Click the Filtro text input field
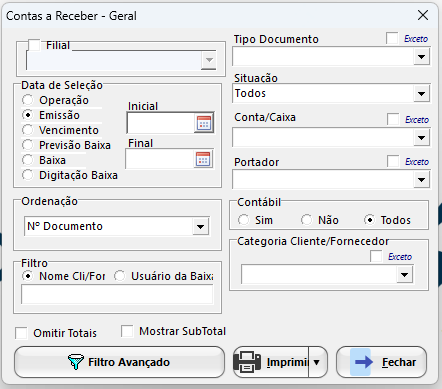442x389 pixels. click(x=117, y=295)
